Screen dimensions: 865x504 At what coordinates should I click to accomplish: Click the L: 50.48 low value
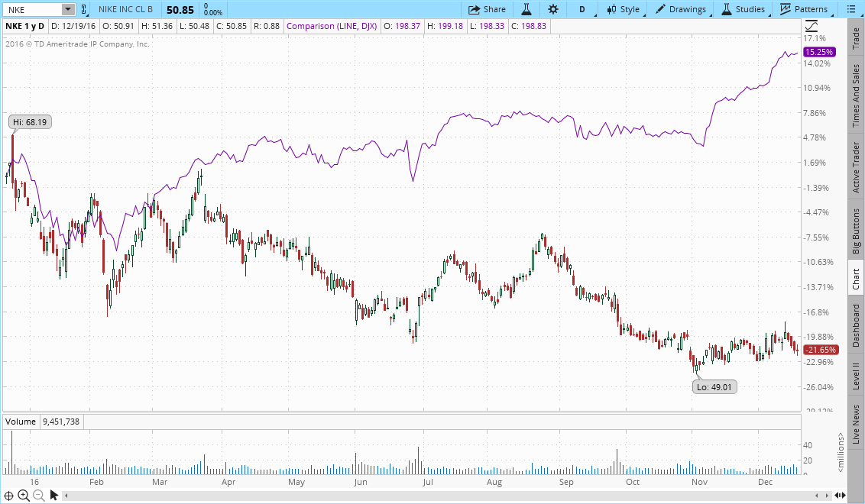point(193,26)
